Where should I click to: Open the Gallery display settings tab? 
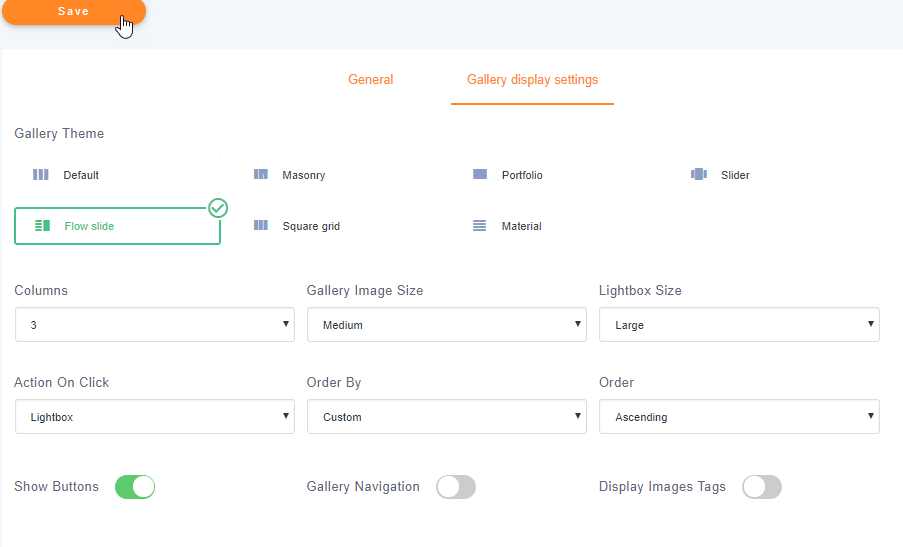click(532, 80)
